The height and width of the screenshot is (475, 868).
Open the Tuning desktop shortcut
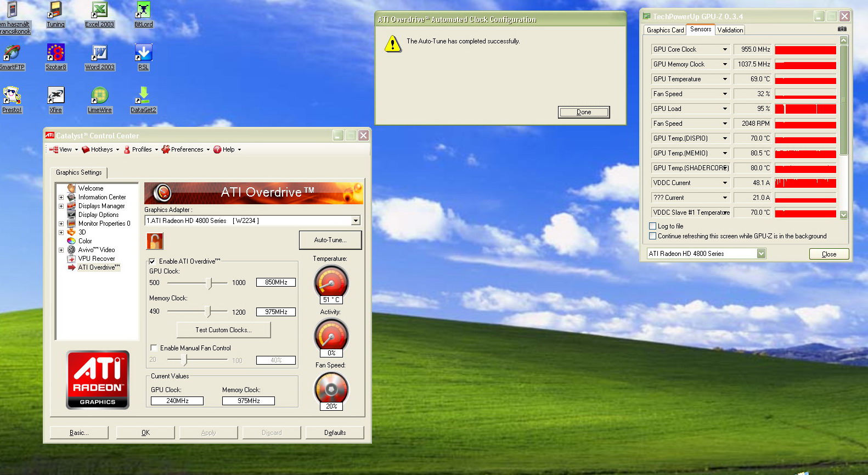coord(55,15)
